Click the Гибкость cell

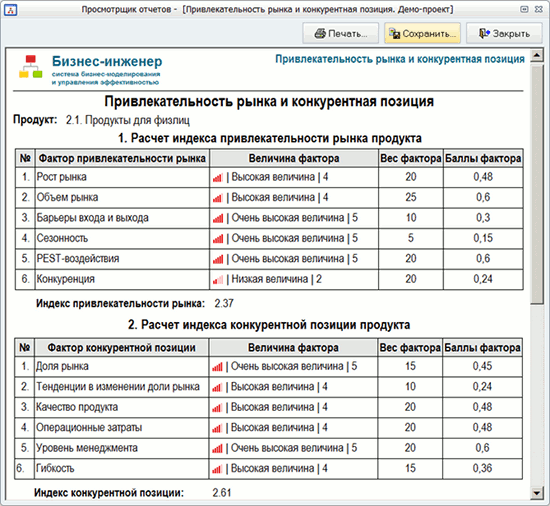pos(122,468)
